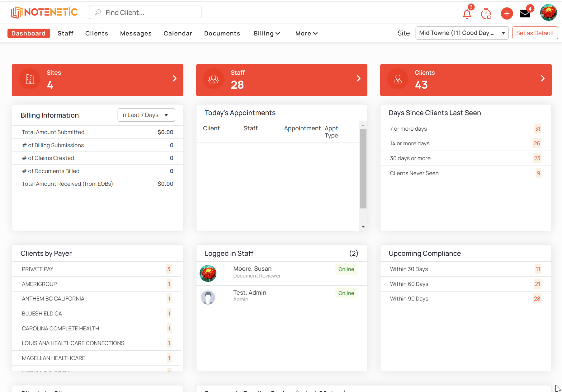Expand the In Last 7 Days dropdown
This screenshot has height=392, width=562.
pyautogui.click(x=146, y=115)
